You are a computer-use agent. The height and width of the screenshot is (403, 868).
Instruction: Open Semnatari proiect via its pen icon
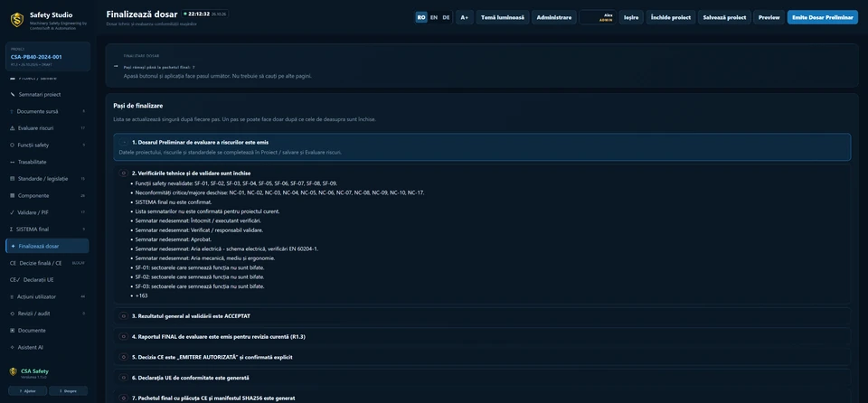tap(13, 95)
